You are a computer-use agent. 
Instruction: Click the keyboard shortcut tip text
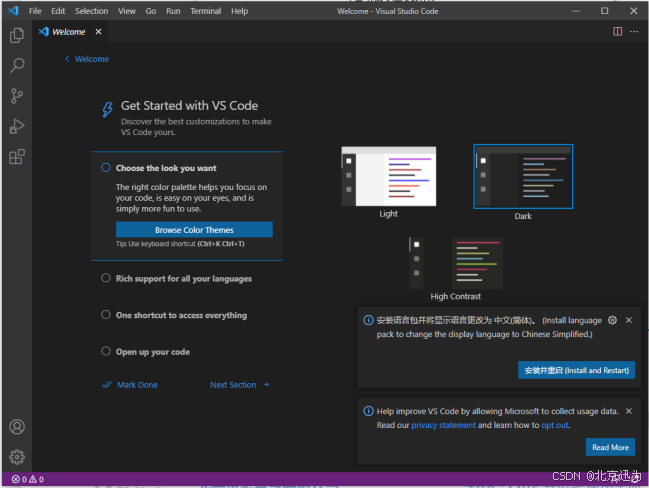coord(180,244)
